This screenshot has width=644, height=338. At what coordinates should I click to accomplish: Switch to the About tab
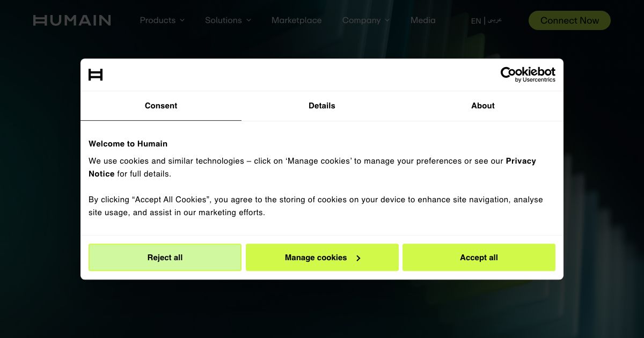pyautogui.click(x=483, y=106)
